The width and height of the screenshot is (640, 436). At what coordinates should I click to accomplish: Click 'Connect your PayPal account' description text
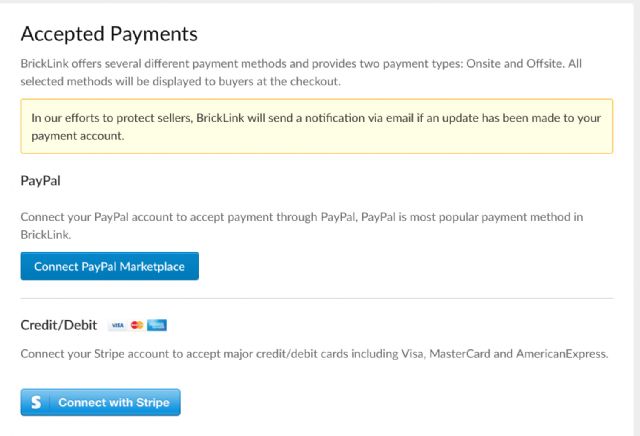(110, 216)
